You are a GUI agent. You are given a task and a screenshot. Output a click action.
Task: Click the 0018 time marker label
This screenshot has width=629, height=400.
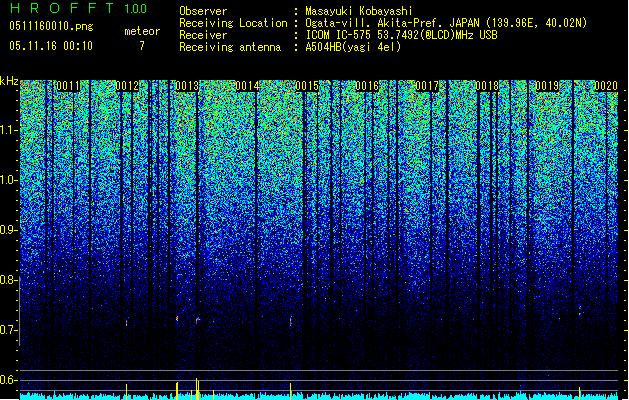[487, 86]
